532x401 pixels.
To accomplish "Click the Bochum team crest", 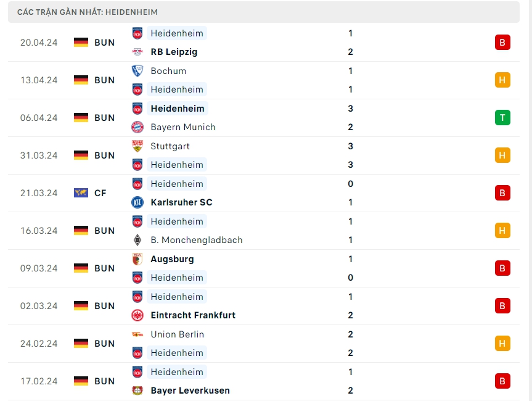I will click(137, 71).
